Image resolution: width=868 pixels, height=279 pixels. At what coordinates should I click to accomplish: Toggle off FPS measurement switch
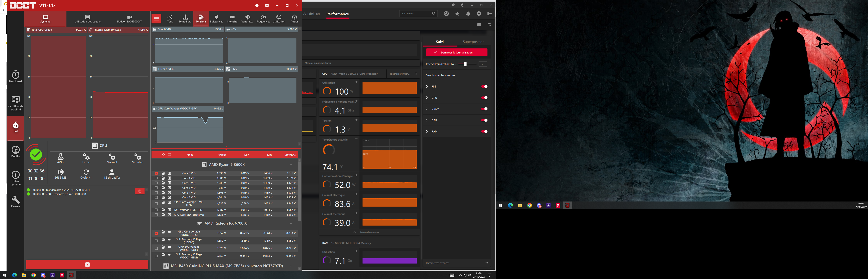click(484, 87)
